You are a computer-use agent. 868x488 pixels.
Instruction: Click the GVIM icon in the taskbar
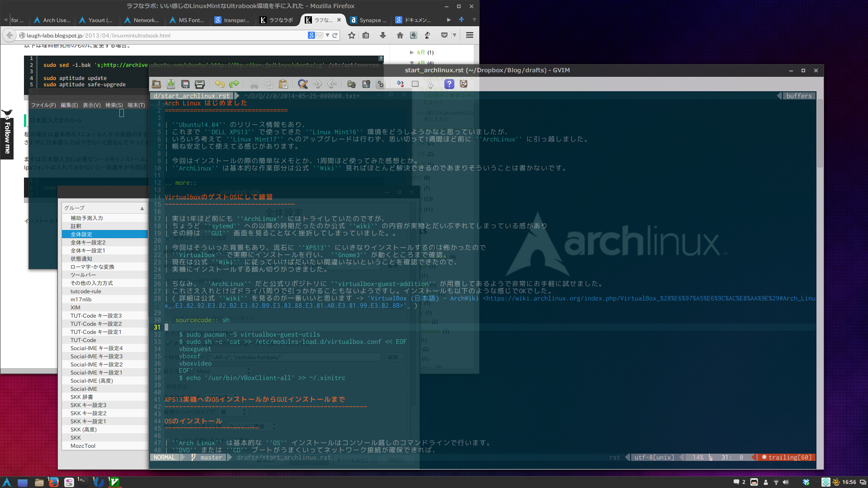point(114,482)
